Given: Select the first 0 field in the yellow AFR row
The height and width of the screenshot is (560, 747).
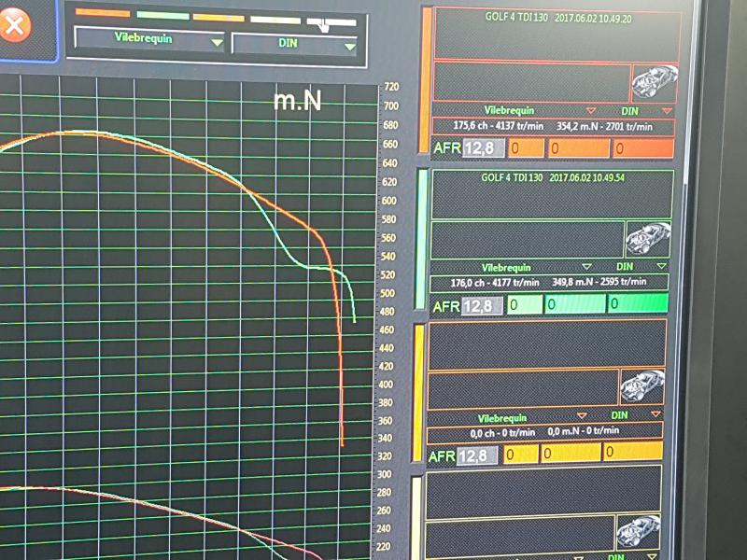Looking at the screenshot, I should (x=521, y=455).
